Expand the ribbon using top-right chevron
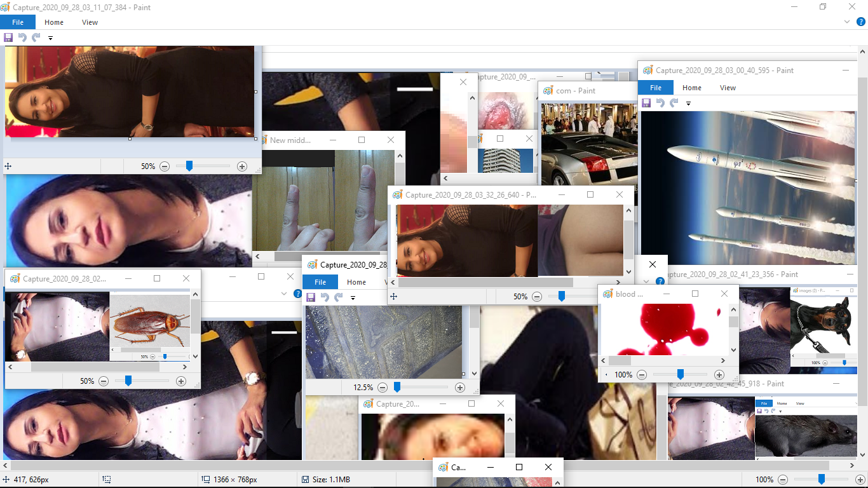Screen dimensions: 868x488 [x=847, y=22]
